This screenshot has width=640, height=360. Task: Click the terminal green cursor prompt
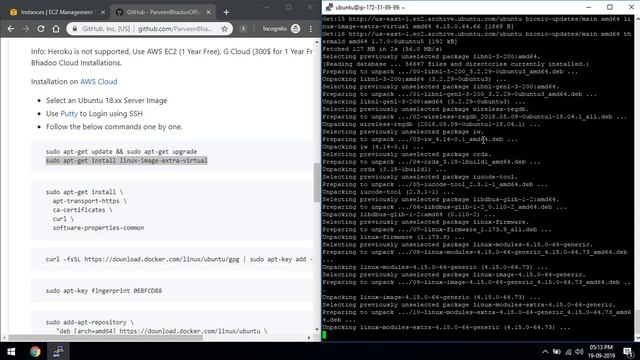pos(324,335)
